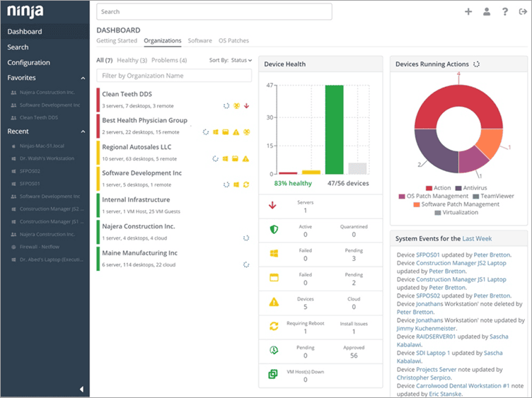Open Dashboard in sidebar
Viewport: 532px width, 398px height.
(x=45, y=32)
